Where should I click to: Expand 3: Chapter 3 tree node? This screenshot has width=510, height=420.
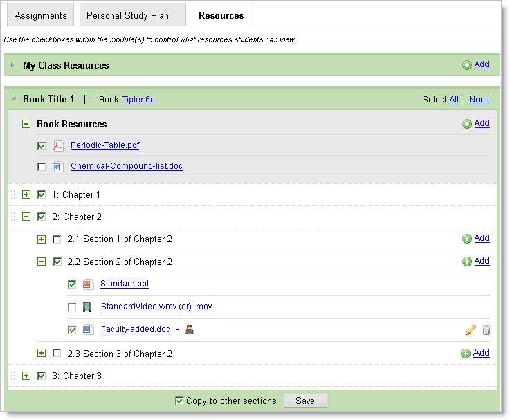point(26,376)
